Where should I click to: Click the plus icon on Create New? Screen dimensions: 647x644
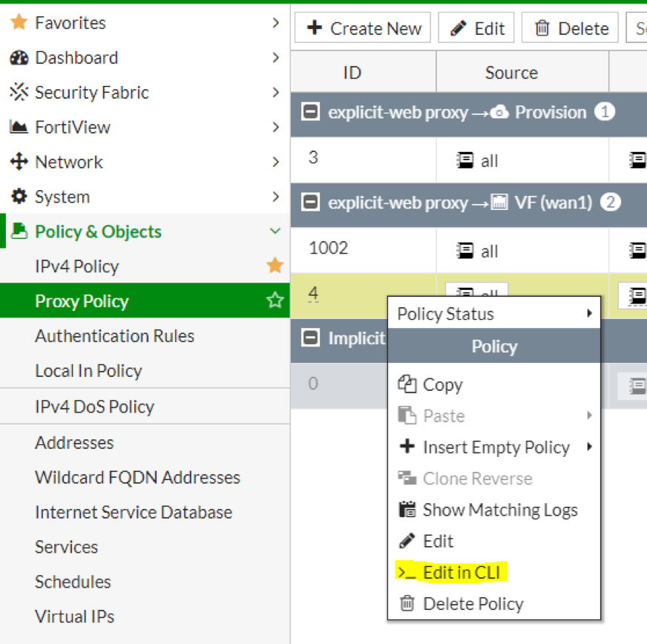tap(315, 27)
